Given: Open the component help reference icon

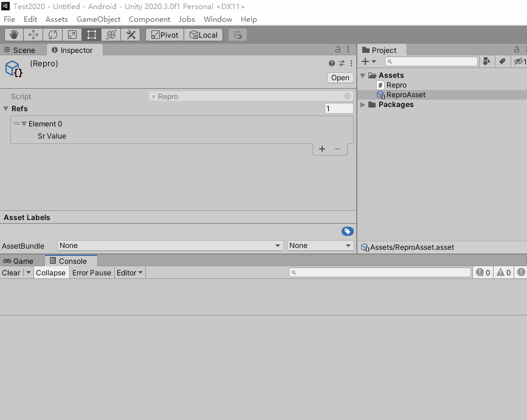Looking at the screenshot, I should click(332, 63).
